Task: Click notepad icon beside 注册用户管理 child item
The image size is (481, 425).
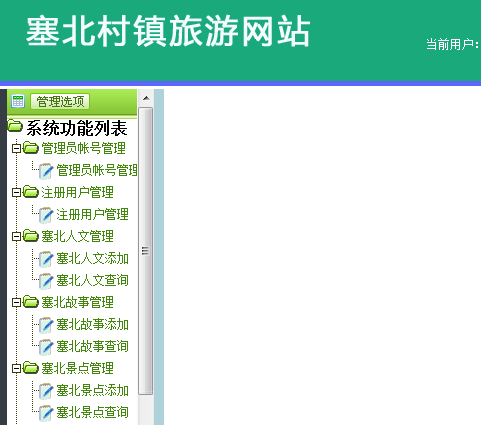Action: [x=46, y=215]
